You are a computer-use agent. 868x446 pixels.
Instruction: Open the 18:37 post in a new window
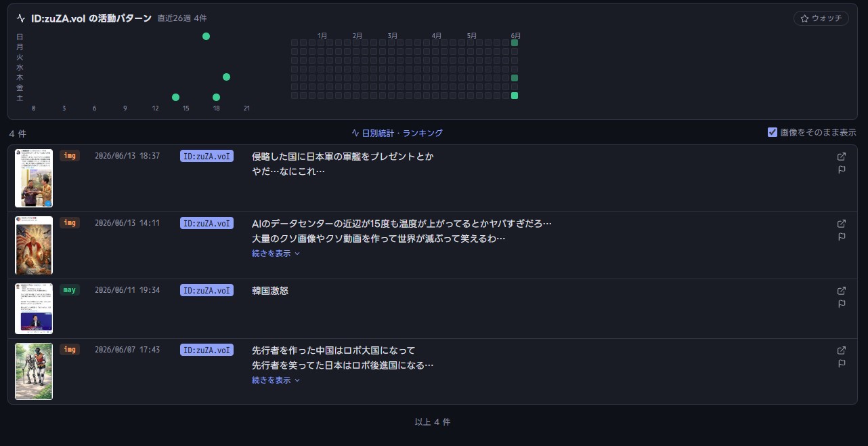842,157
